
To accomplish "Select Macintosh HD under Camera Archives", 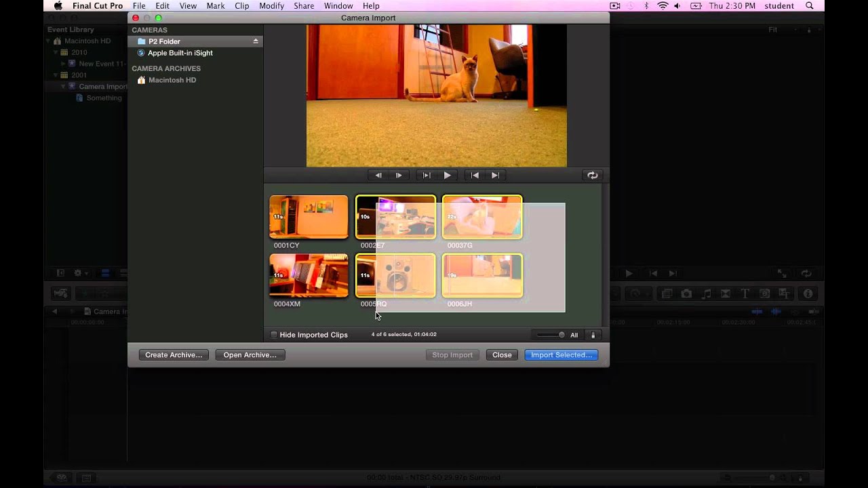I will click(x=172, y=80).
